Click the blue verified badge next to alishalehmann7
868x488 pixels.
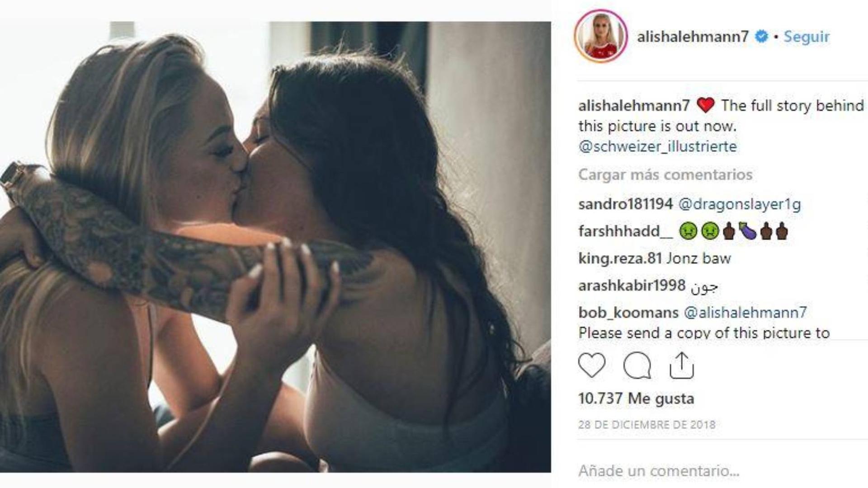coord(762,36)
